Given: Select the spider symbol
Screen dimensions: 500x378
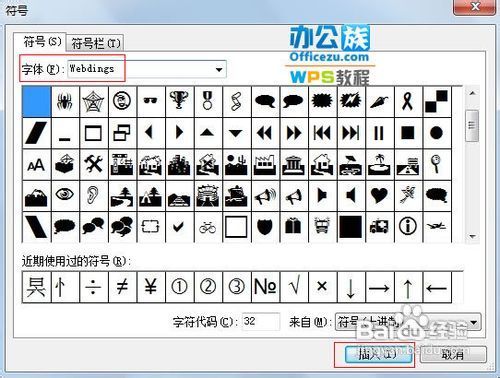Looking at the screenshot, I should pos(65,101).
